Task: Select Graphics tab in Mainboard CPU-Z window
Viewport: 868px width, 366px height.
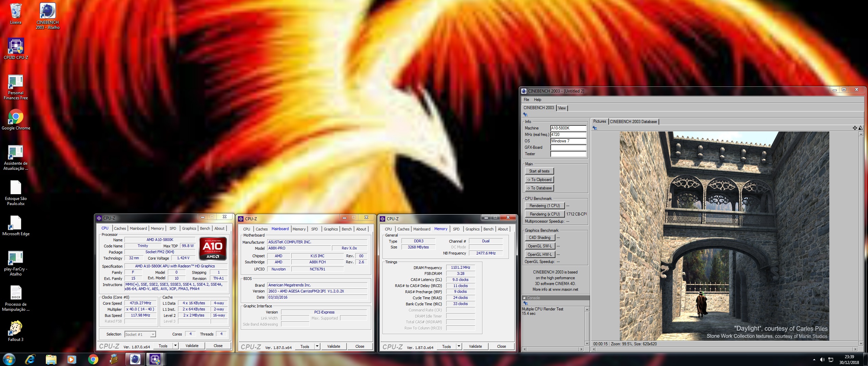Action: [331, 229]
